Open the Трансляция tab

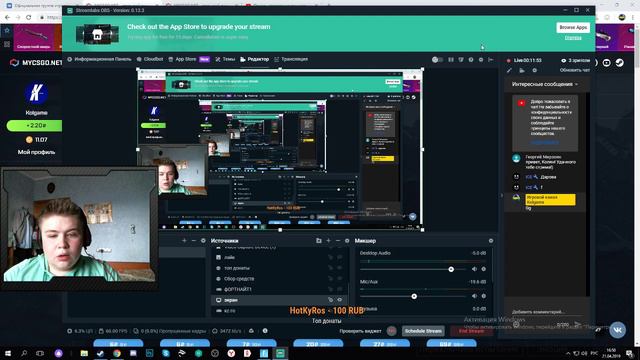tap(291, 59)
